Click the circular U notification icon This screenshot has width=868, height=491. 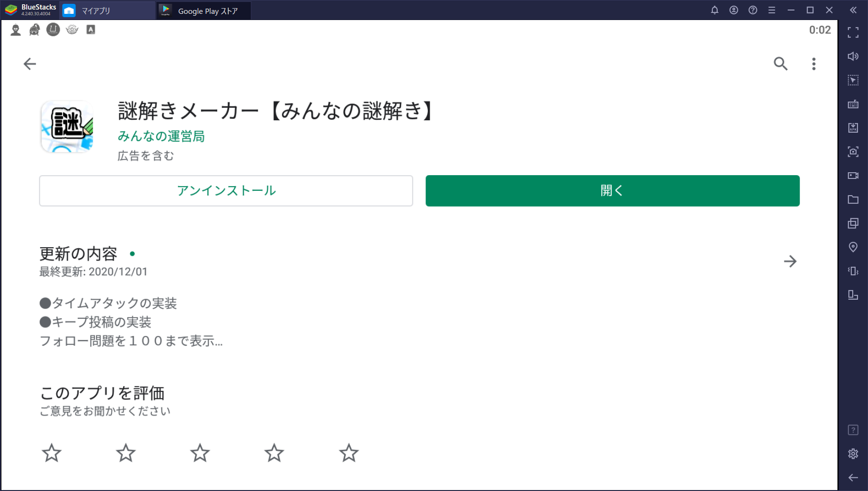coord(53,30)
